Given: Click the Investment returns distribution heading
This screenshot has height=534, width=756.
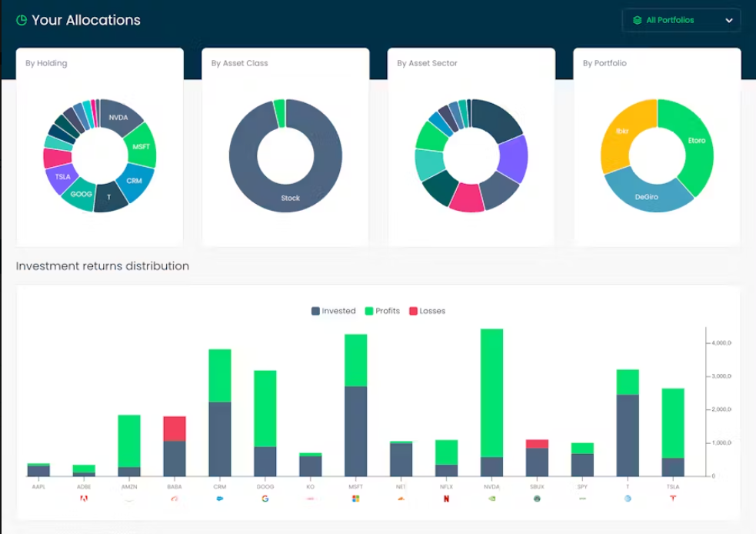Looking at the screenshot, I should (103, 266).
